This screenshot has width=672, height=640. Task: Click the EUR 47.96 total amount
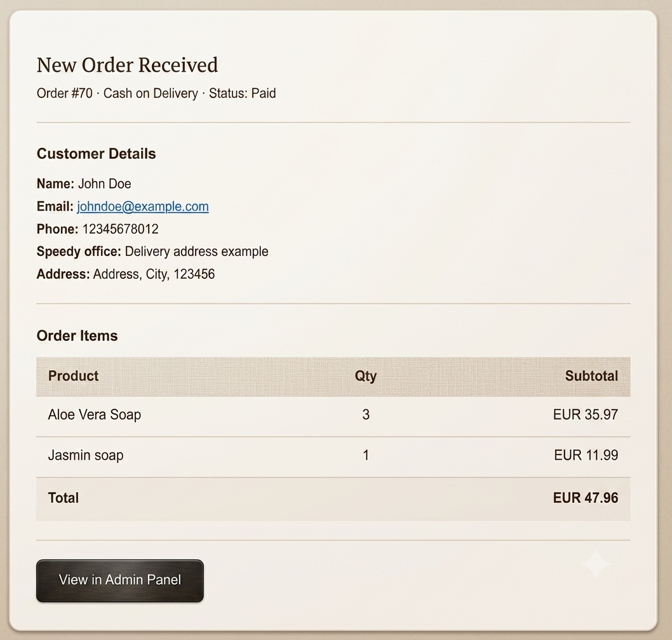(x=586, y=498)
